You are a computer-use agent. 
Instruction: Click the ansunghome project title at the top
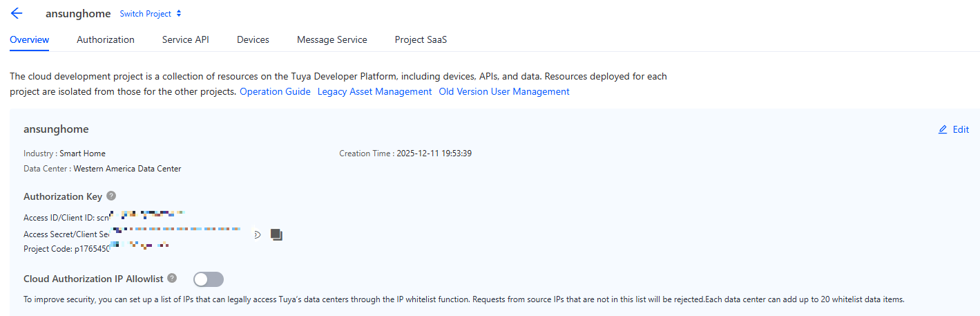pyautogui.click(x=78, y=14)
